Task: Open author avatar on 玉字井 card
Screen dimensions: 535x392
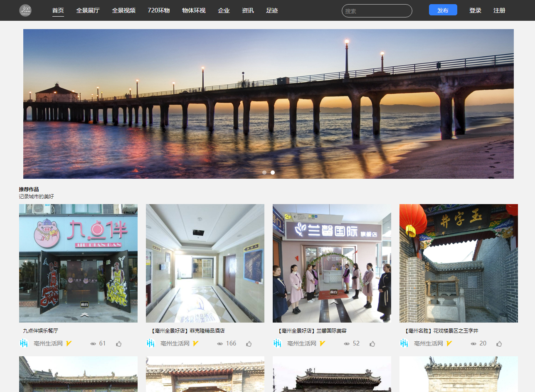Action: click(x=404, y=343)
